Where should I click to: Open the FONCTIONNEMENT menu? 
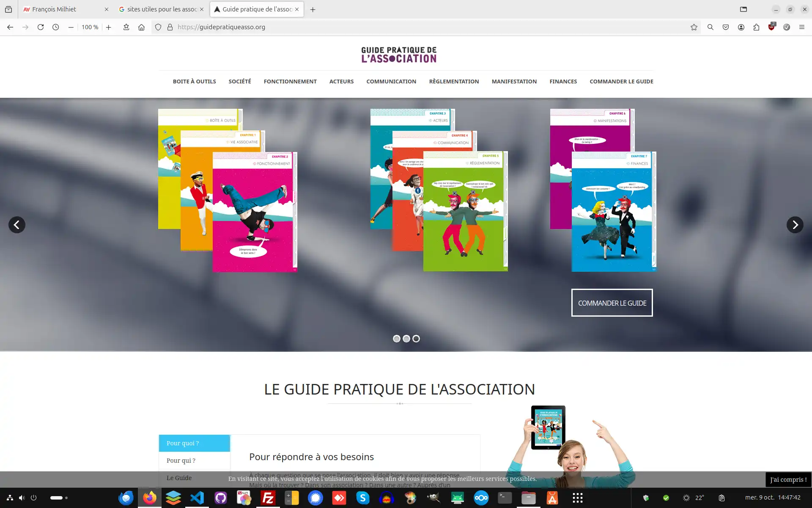(290, 81)
